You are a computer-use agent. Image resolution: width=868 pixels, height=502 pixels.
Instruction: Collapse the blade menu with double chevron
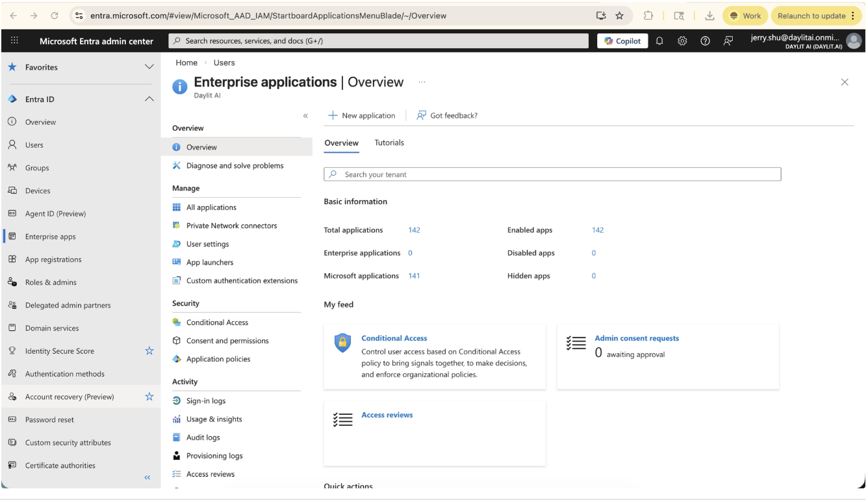point(305,116)
